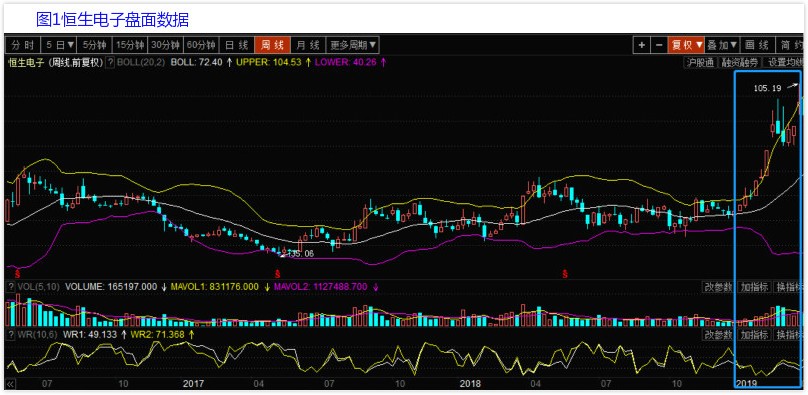Open the 5日 period dropdown
The image size is (808, 395).
click(x=59, y=45)
